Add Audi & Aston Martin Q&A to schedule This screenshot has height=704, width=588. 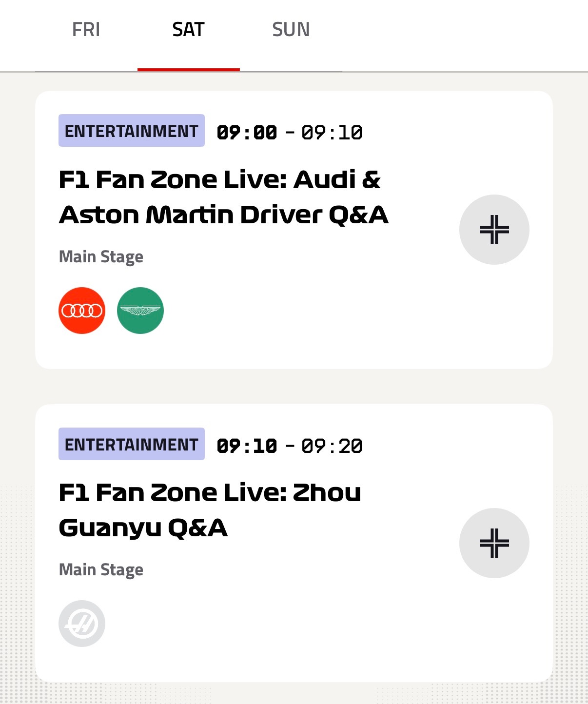[x=494, y=230]
